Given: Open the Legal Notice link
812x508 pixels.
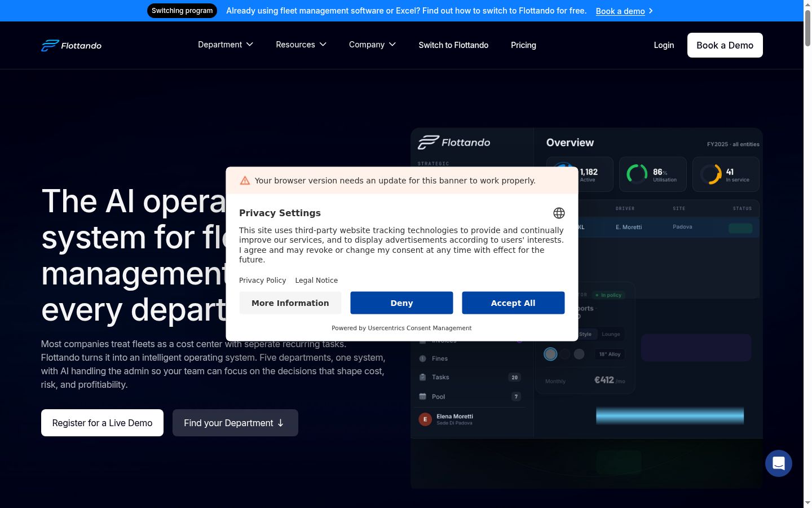Looking at the screenshot, I should [x=316, y=281].
